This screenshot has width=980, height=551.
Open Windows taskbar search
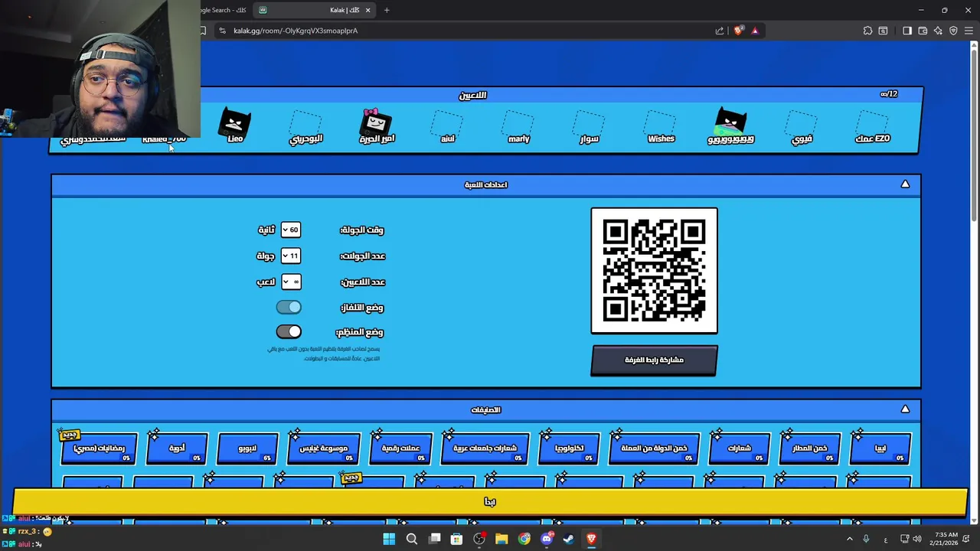411,539
